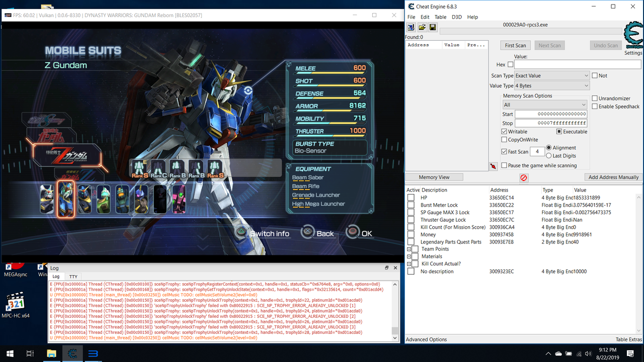This screenshot has width=644, height=362.
Task: Open the Scan Type dropdown
Action: [552, 75]
